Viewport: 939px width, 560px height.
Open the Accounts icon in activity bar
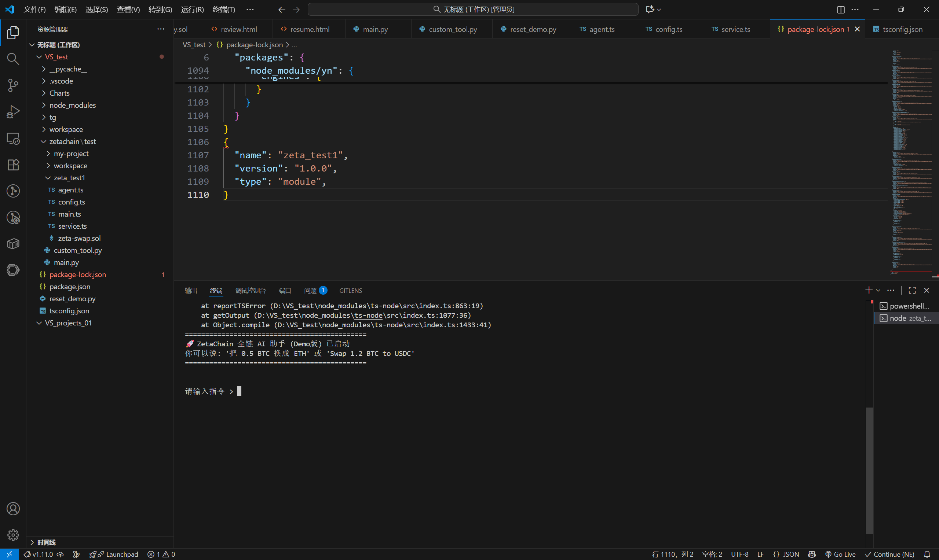tap(13, 509)
